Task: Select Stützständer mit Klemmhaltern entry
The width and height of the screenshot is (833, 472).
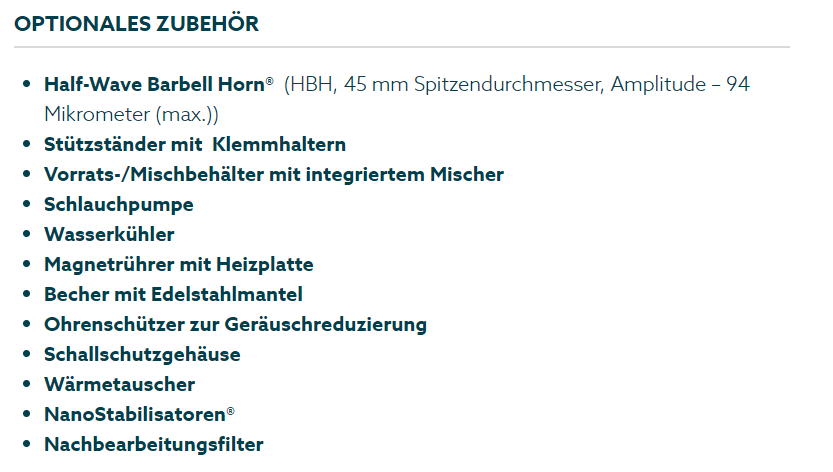Action: point(195,144)
